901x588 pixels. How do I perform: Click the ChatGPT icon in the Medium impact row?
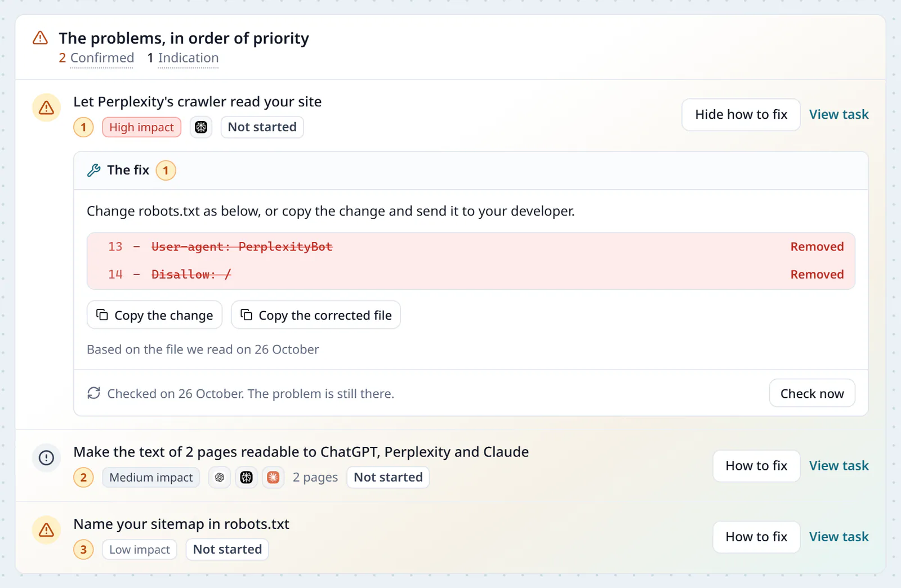tap(220, 478)
